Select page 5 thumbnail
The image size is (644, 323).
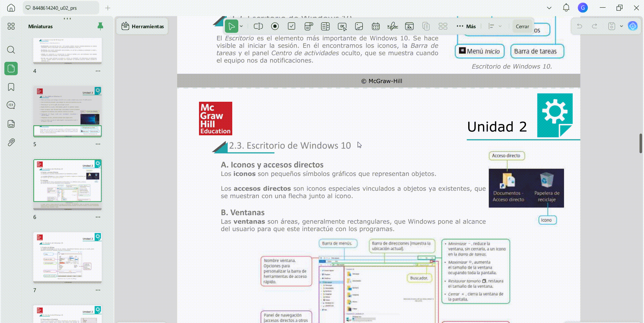coord(67,111)
